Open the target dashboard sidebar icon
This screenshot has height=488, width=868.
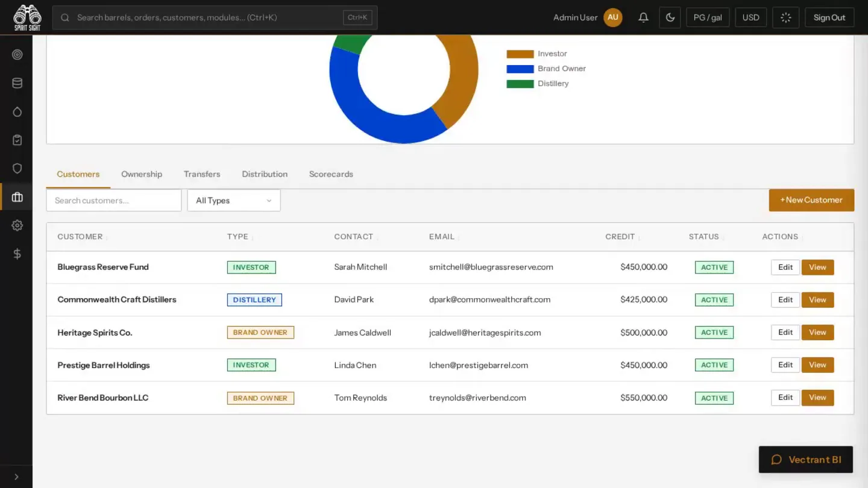(17, 55)
